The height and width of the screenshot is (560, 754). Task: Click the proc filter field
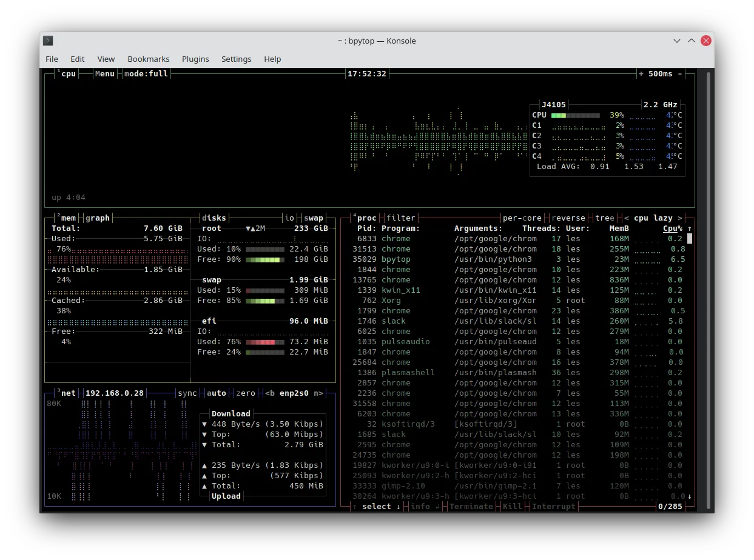point(401,218)
